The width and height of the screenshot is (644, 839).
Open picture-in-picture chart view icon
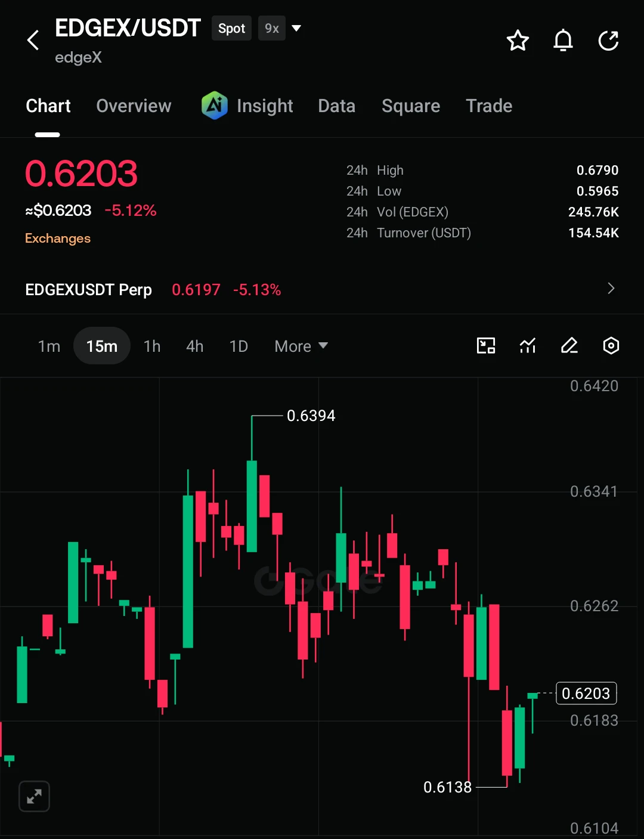click(486, 346)
